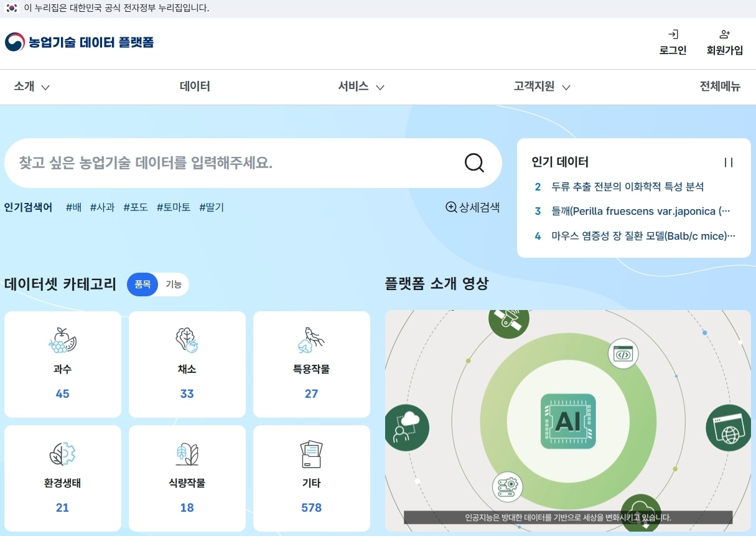Select the 로그인 arrow icon

click(x=673, y=34)
